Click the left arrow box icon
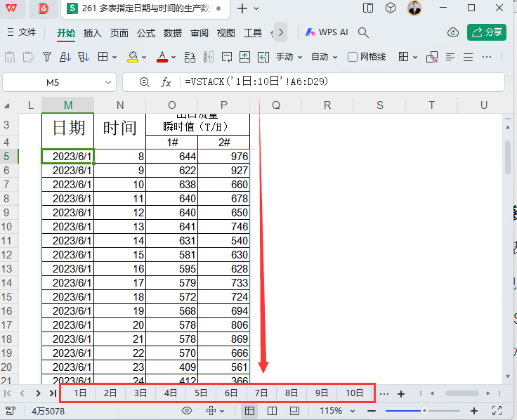Viewport: 517px width, 420px height. (x=263, y=57)
